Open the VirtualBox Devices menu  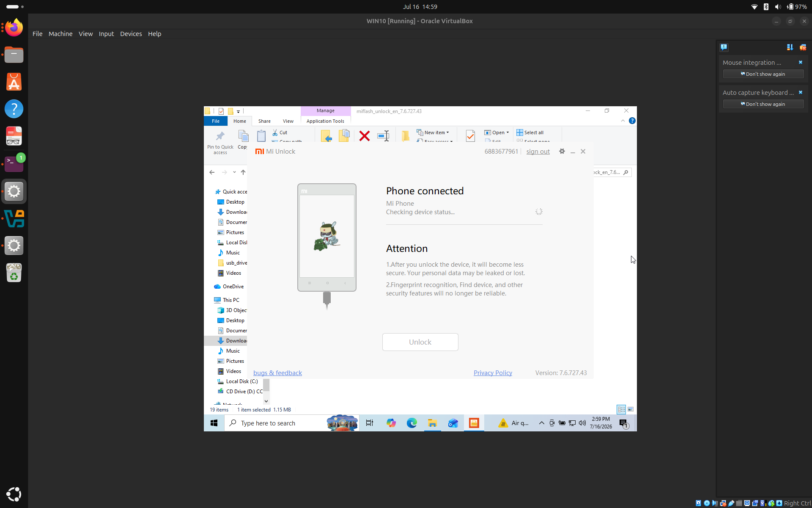coord(131,34)
